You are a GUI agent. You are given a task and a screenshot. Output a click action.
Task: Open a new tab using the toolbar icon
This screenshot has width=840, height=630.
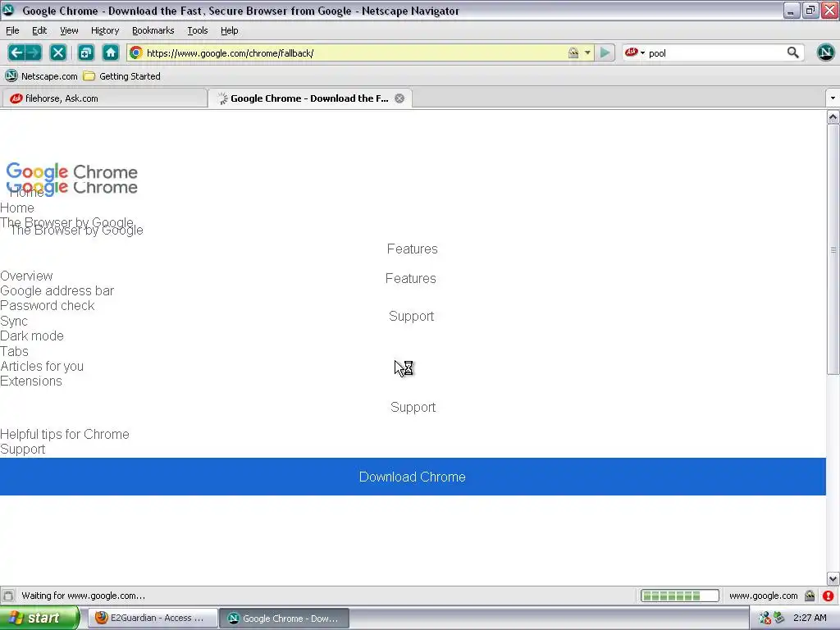click(85, 52)
